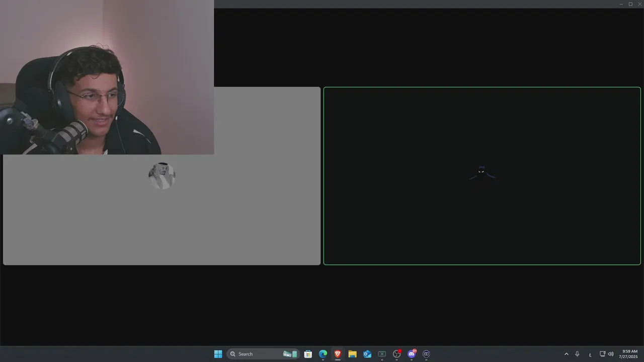Open the last app icon on the taskbar

[426, 354]
